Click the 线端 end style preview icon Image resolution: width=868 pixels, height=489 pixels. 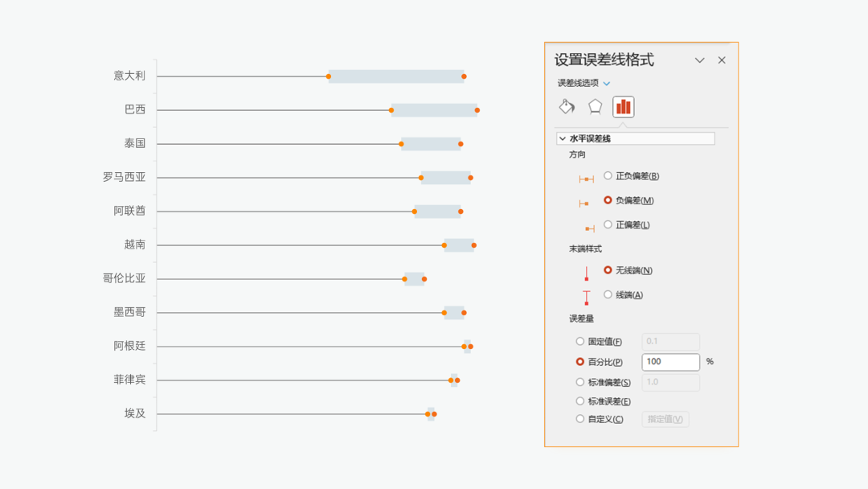pos(586,298)
